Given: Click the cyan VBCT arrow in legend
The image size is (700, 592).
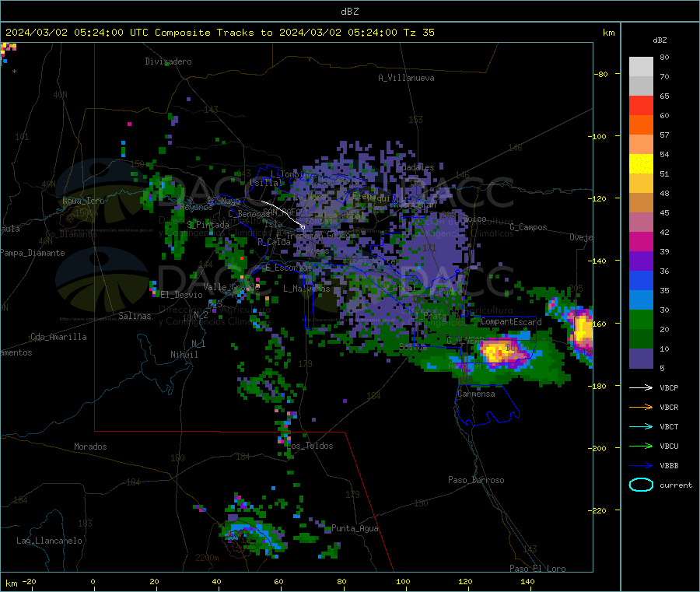Looking at the screenshot, I should (x=641, y=427).
